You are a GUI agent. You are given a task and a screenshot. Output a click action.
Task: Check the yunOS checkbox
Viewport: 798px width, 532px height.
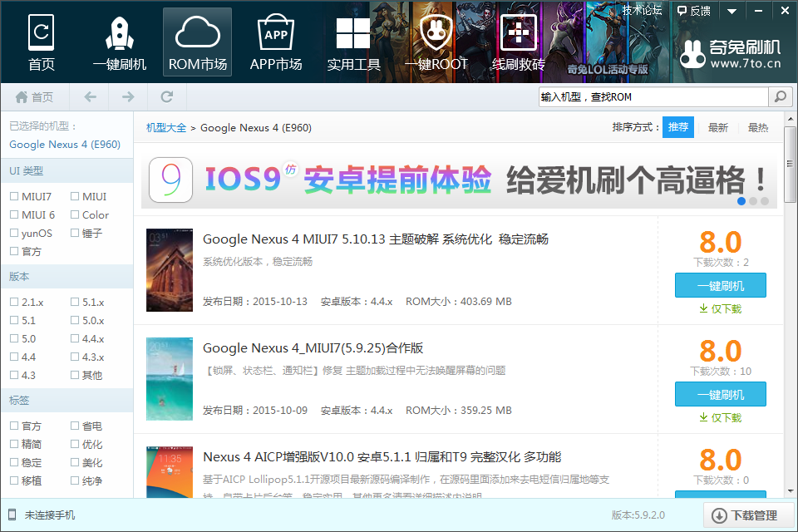pos(14,233)
